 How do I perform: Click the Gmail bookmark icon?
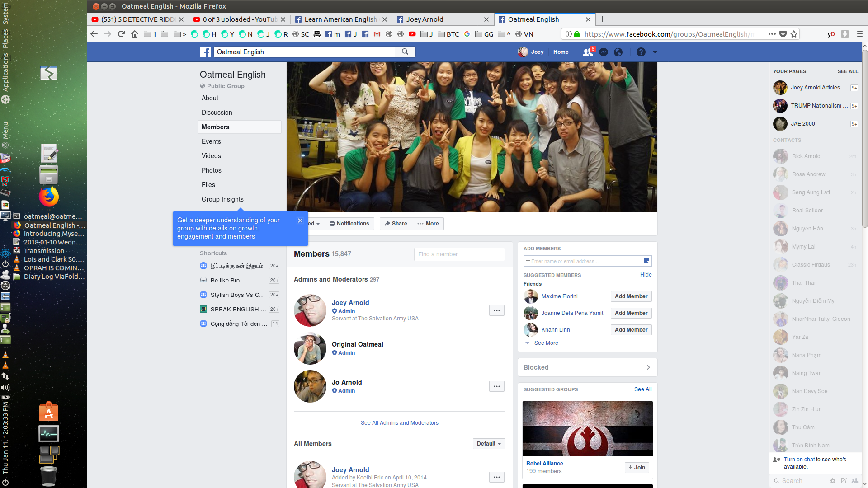tap(377, 34)
